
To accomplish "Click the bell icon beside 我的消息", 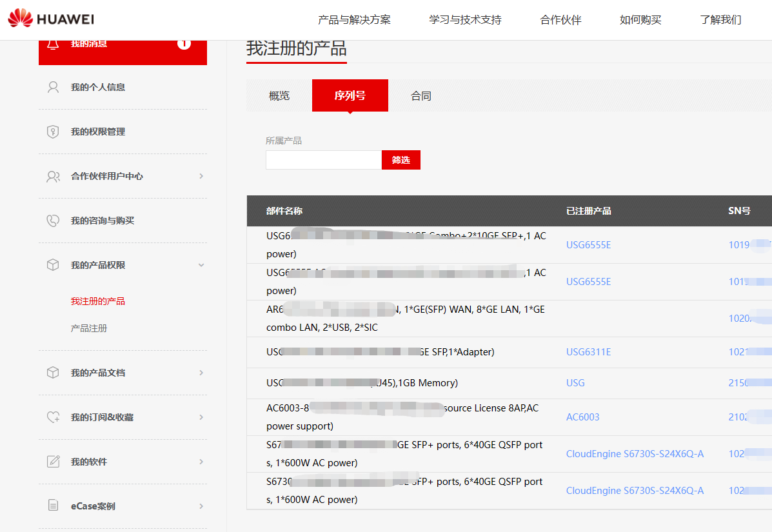I will 53,44.
